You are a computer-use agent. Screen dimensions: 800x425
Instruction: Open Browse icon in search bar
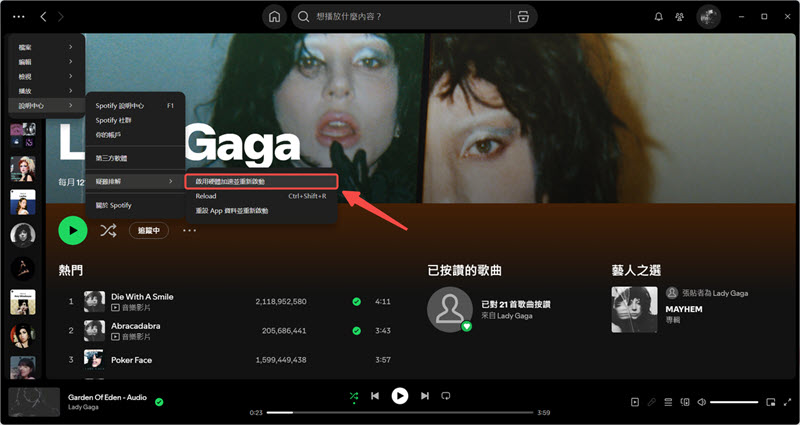pyautogui.click(x=523, y=17)
